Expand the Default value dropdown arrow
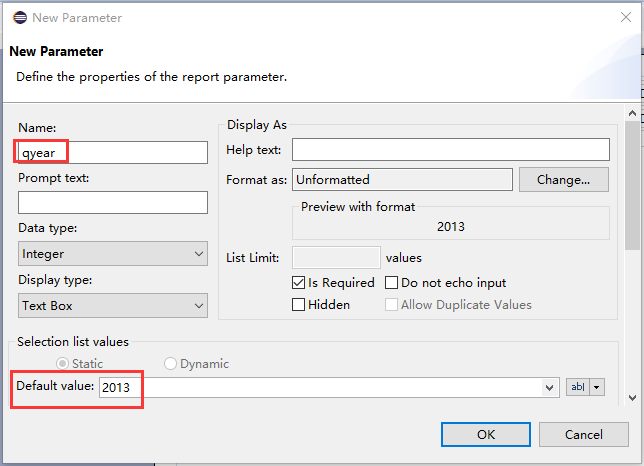Image resolution: width=644 pixels, height=466 pixels. 550,387
